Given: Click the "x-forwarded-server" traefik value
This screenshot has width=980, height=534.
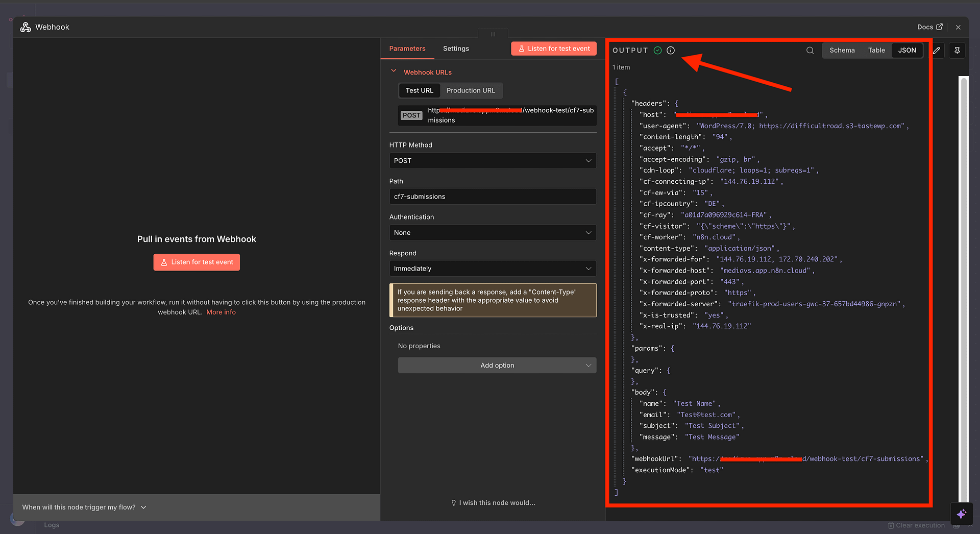Looking at the screenshot, I should tap(815, 304).
